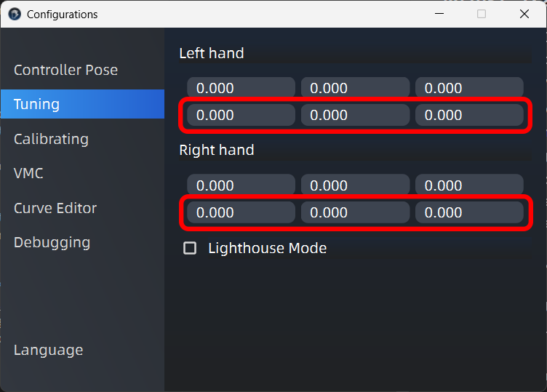Click Left hand highlighted-row middle value field
547x392 pixels.
(355, 115)
